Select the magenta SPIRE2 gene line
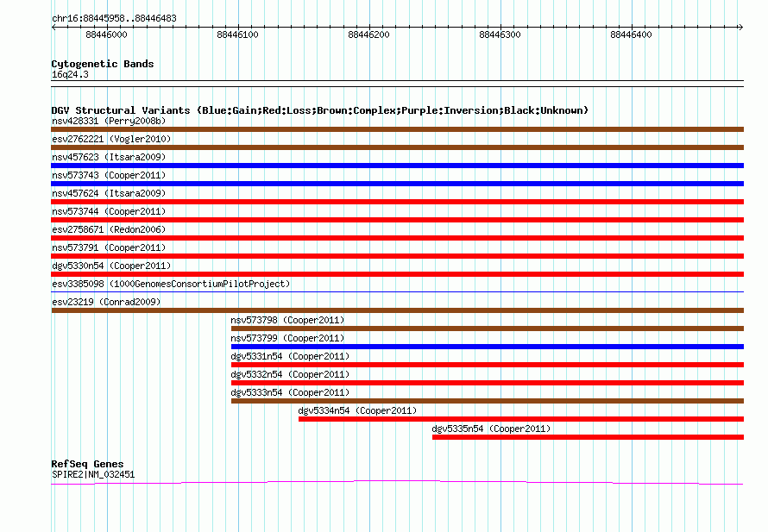Image resolution: width=768 pixels, height=532 pixels. [x=397, y=483]
